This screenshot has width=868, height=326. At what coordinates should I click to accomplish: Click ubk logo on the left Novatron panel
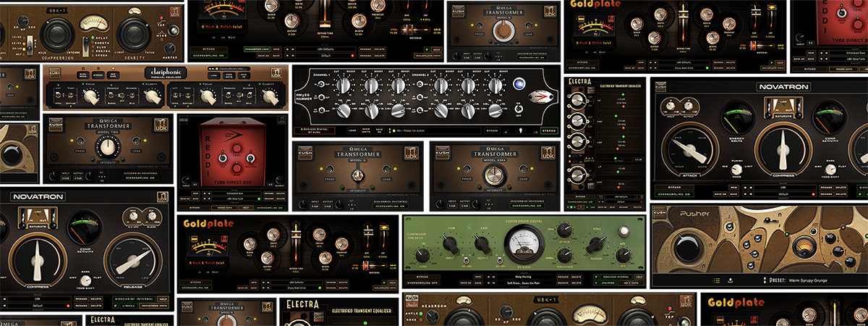[x=162, y=195]
